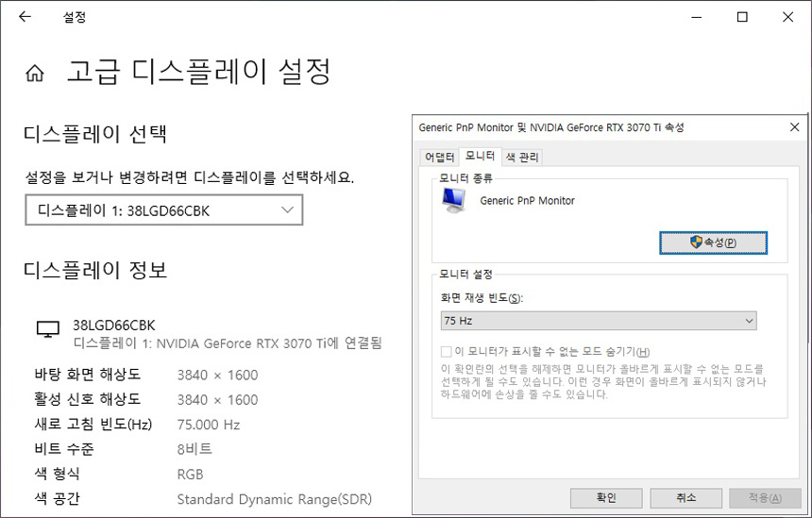812x518 pixels.
Task: Go to Settings home via house icon
Action: point(36,73)
